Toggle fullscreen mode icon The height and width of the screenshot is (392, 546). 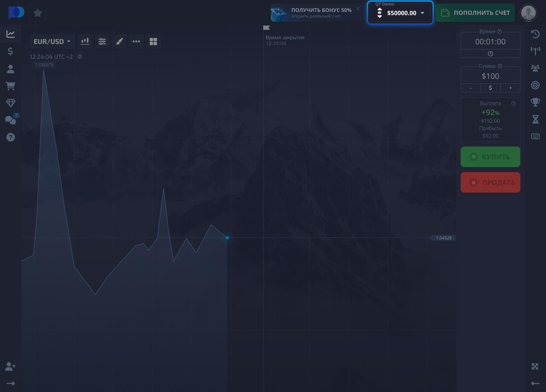click(535, 366)
